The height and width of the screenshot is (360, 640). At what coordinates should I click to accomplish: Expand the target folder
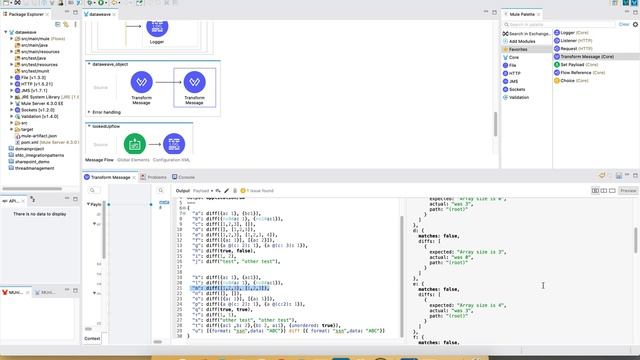(x=11, y=129)
